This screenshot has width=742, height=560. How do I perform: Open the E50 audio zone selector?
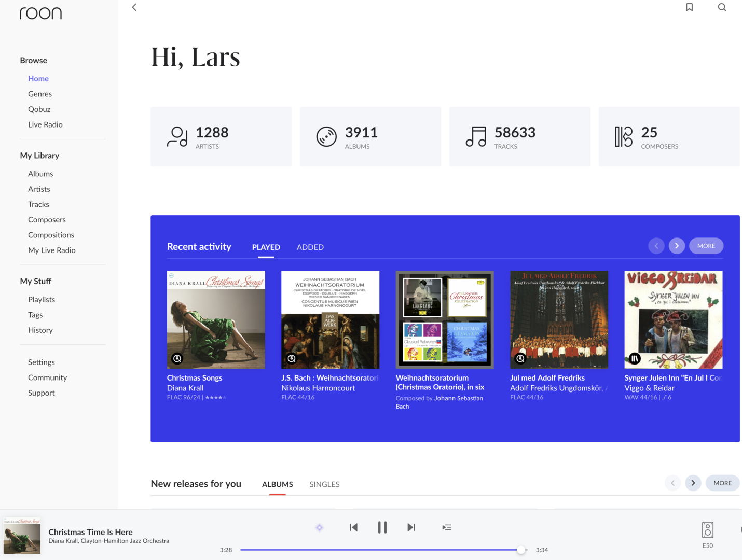[708, 535]
